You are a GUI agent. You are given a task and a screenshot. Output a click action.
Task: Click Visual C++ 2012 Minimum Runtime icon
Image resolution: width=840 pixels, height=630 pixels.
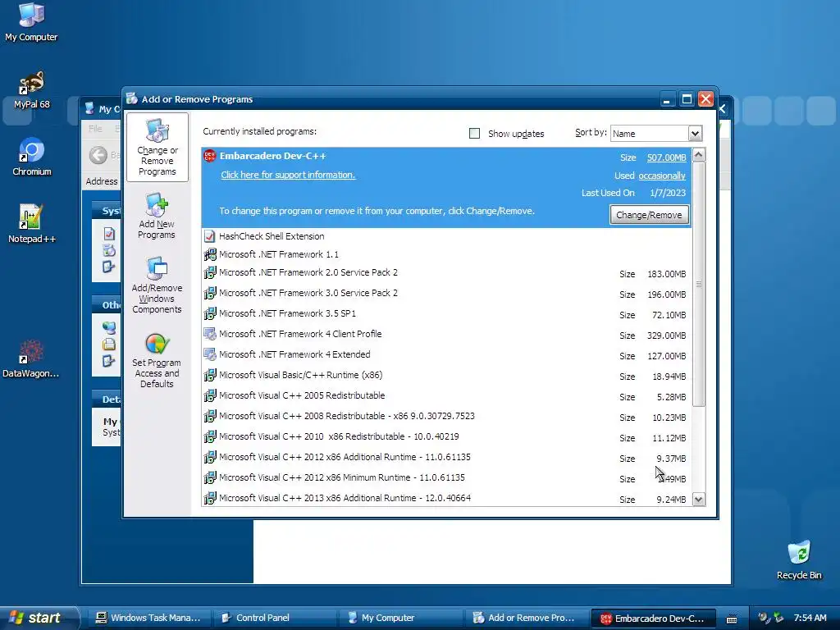tap(209, 477)
